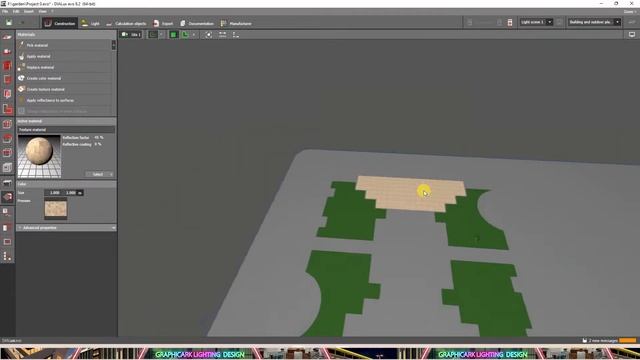Open the 2 new messages notification

tap(600, 340)
